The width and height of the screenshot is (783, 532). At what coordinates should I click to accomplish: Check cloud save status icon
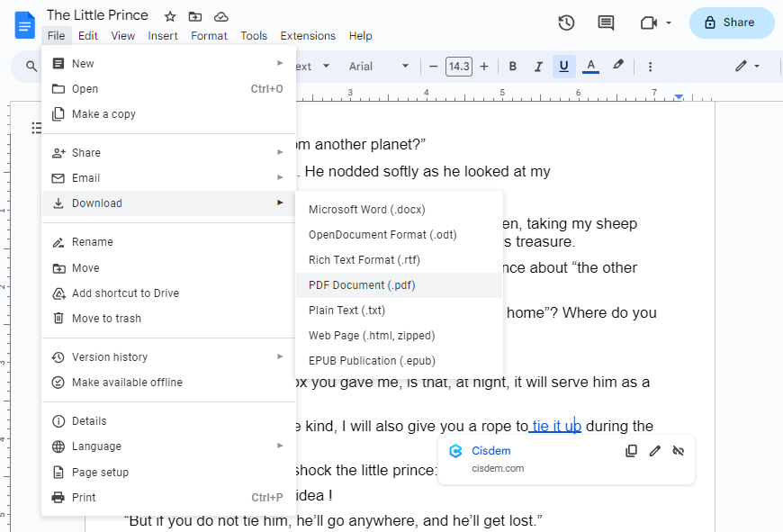[x=220, y=16]
